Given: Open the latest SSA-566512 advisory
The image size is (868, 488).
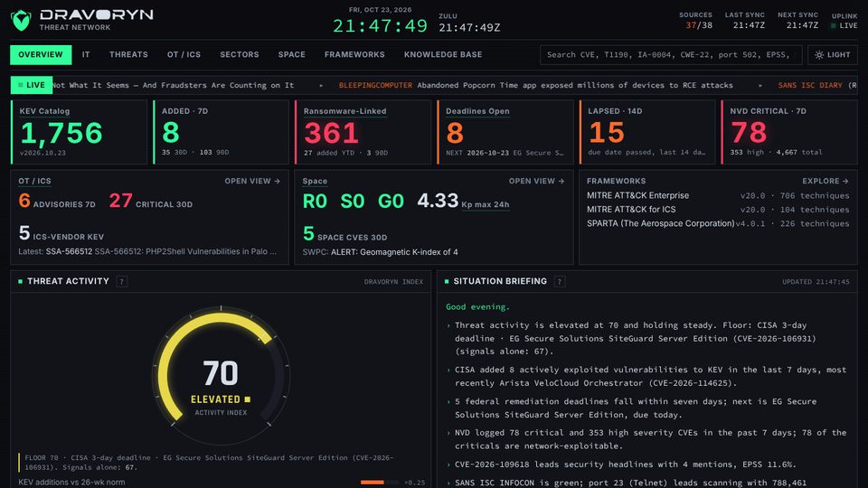Looking at the screenshot, I should (x=147, y=252).
